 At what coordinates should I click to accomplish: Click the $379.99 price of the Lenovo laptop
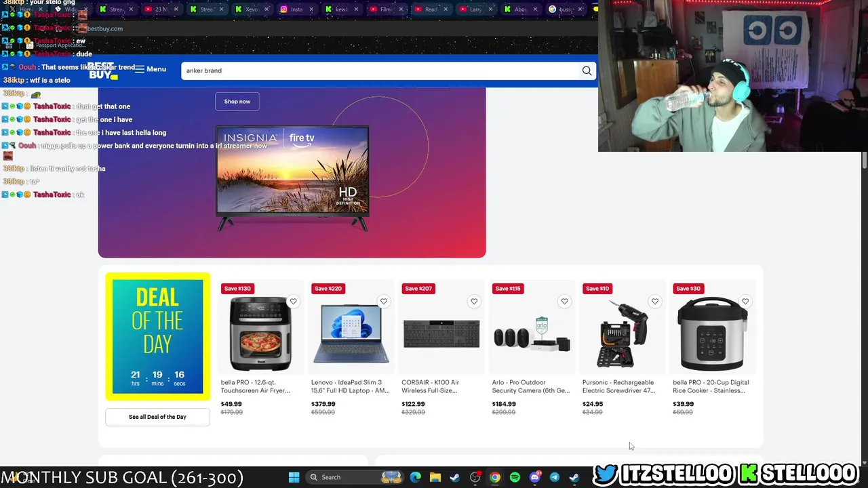pos(323,404)
